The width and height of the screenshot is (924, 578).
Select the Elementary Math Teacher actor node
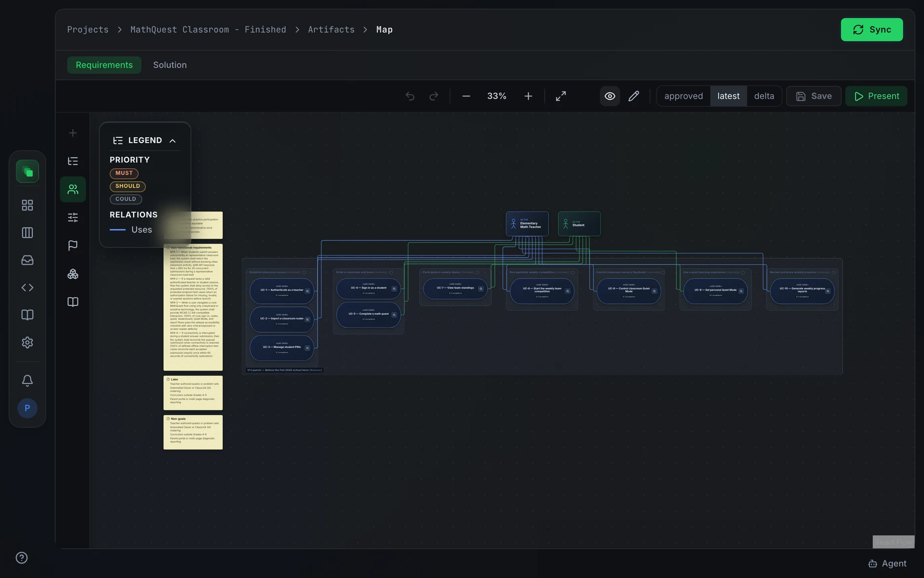tap(527, 224)
